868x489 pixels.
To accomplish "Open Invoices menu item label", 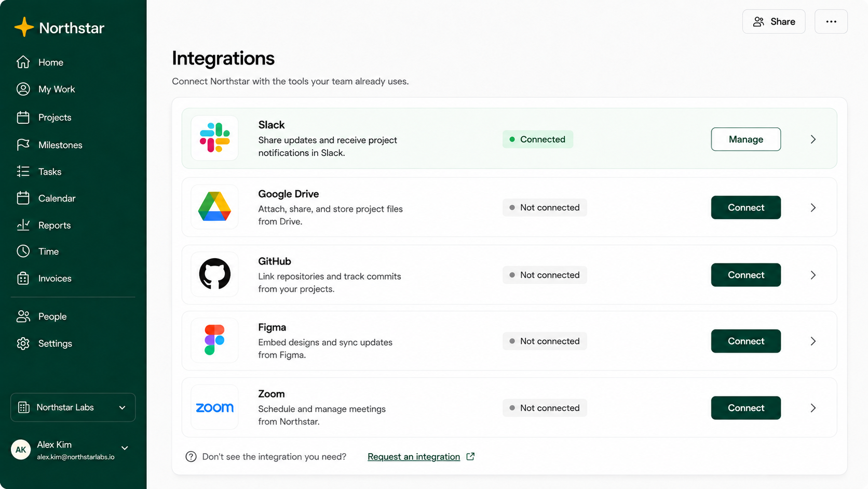I will (x=55, y=279).
